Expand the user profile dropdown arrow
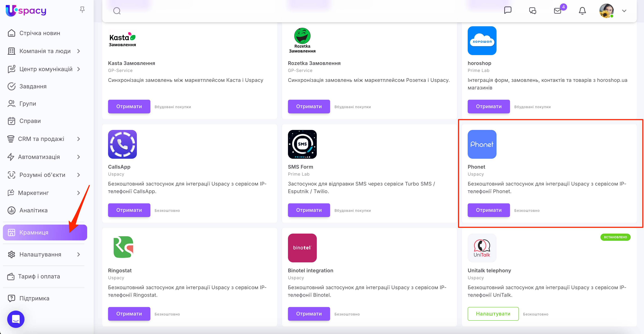Image resolution: width=644 pixels, height=334 pixels. click(x=624, y=11)
